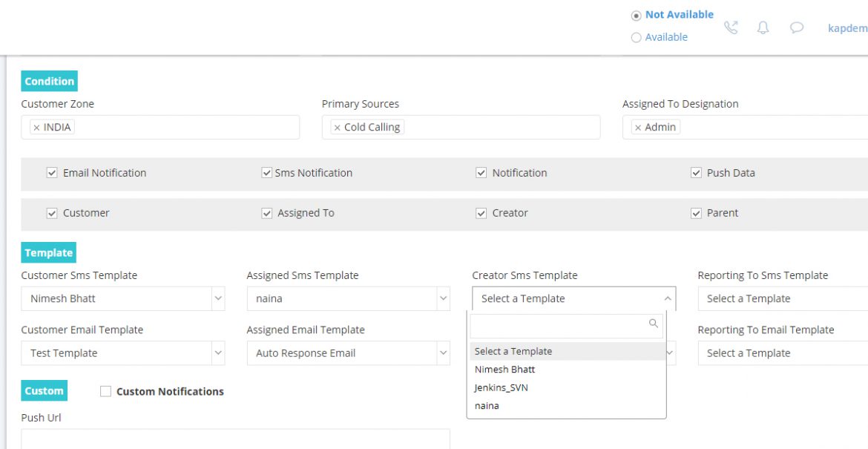Image resolution: width=868 pixels, height=449 pixels.
Task: Collapse the Creator Sms Template dropdown
Action: pyautogui.click(x=574, y=298)
